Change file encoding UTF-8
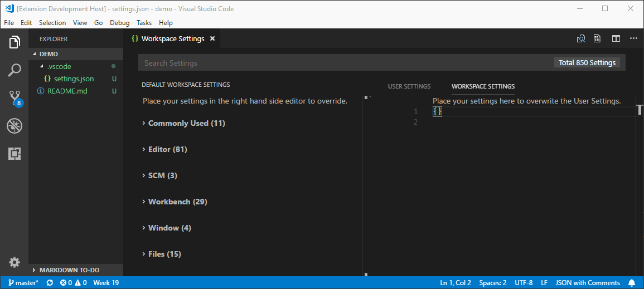 [x=524, y=282]
